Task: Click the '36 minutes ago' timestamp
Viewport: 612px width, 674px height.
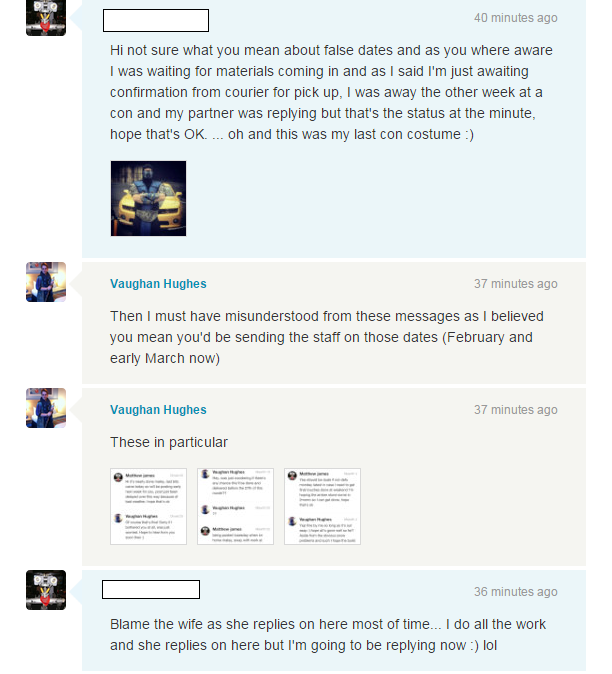Action: point(516,592)
